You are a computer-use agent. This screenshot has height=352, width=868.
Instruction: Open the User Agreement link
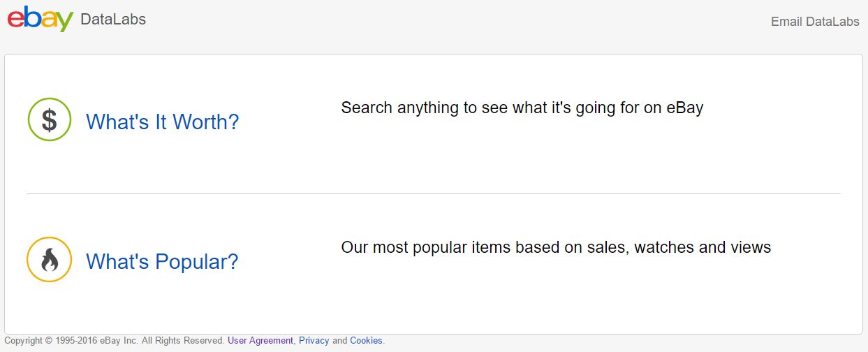[260, 341]
